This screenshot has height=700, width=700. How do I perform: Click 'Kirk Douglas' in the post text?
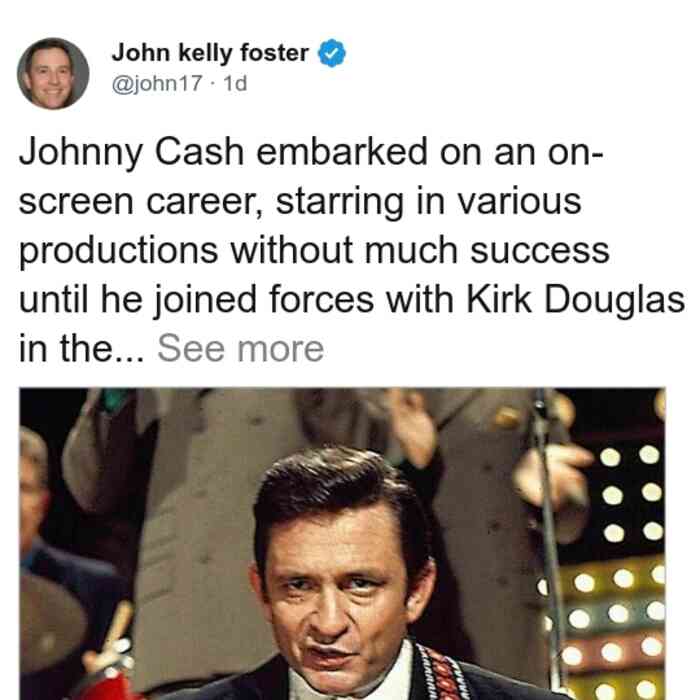(x=575, y=300)
